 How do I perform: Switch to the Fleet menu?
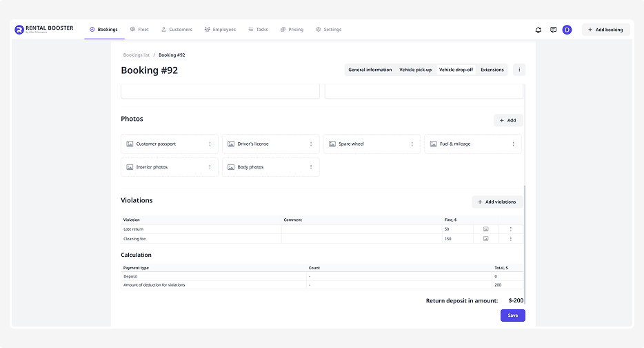139,30
